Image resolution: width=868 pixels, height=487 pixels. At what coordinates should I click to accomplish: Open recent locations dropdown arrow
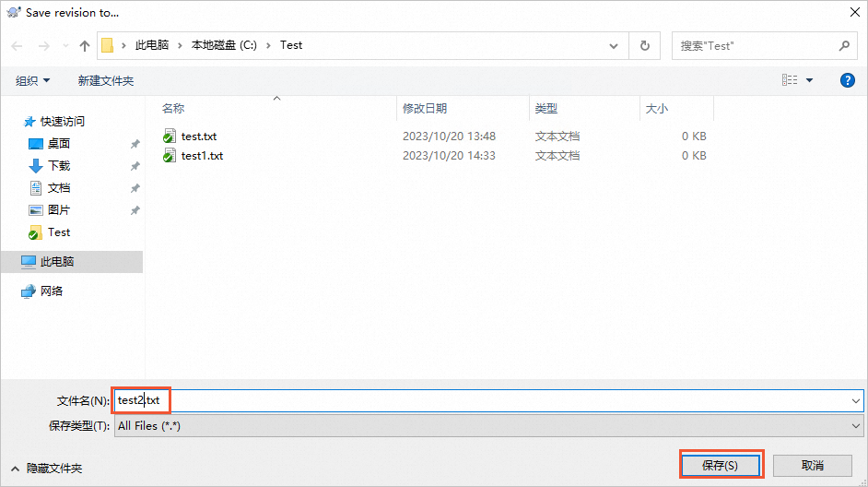65,46
